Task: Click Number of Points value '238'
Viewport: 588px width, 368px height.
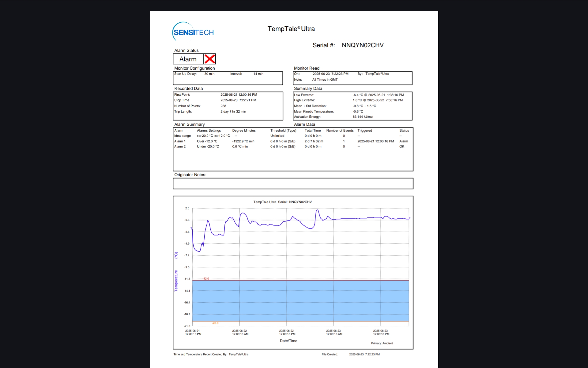Action: click(223, 106)
